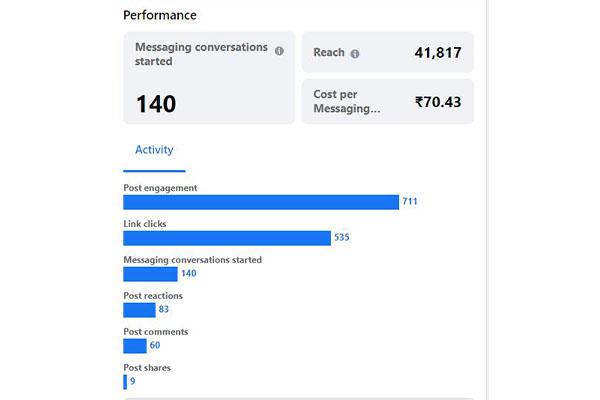The height and width of the screenshot is (400, 600).
Task: Click the Post shares label text
Action: [147, 368]
